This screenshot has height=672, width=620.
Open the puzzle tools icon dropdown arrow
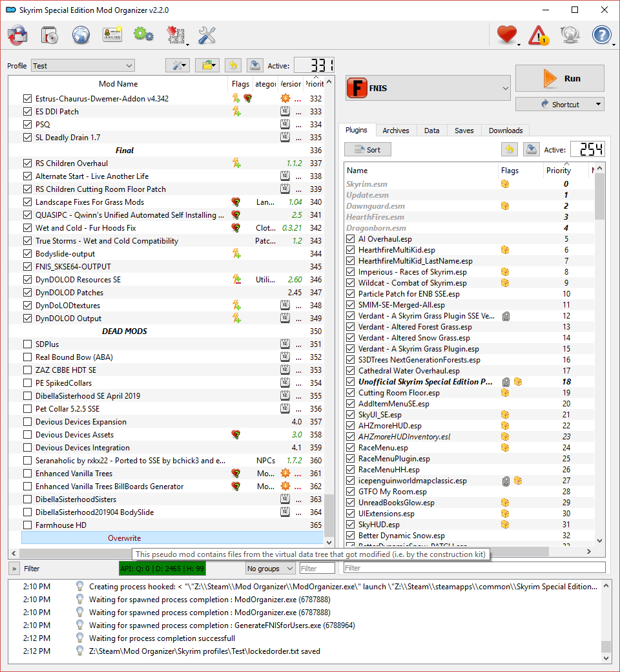pyautogui.click(x=188, y=44)
